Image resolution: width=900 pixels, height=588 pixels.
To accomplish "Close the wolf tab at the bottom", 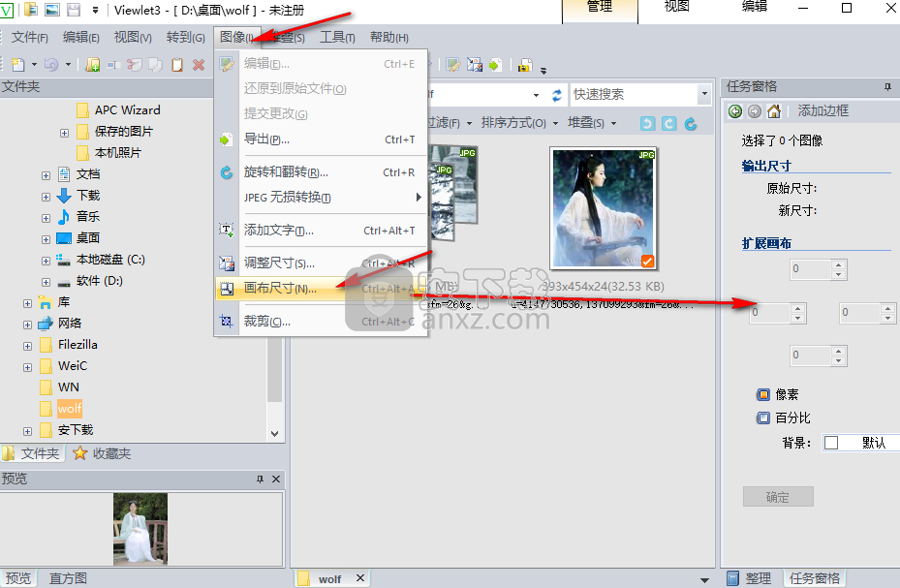I will pos(359,578).
